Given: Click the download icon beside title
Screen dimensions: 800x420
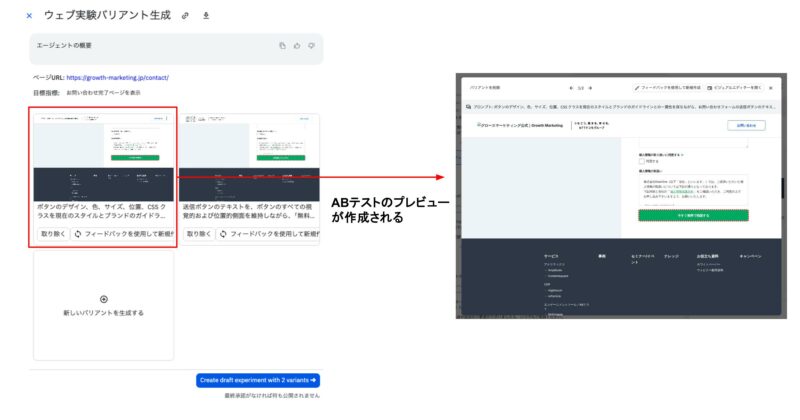Looking at the screenshot, I should pyautogui.click(x=206, y=16).
